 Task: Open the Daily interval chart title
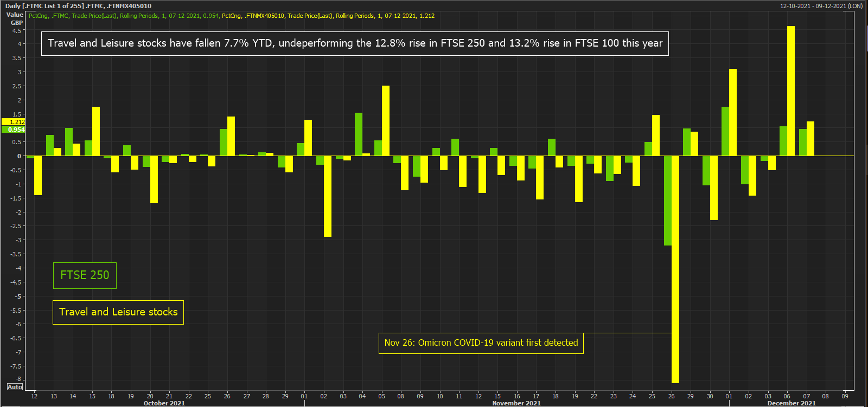pos(78,6)
